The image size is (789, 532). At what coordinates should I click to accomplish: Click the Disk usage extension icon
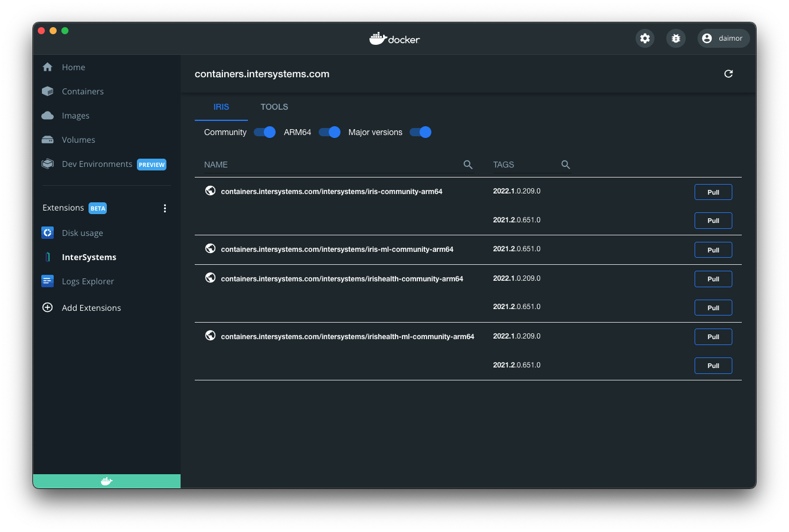[48, 233]
